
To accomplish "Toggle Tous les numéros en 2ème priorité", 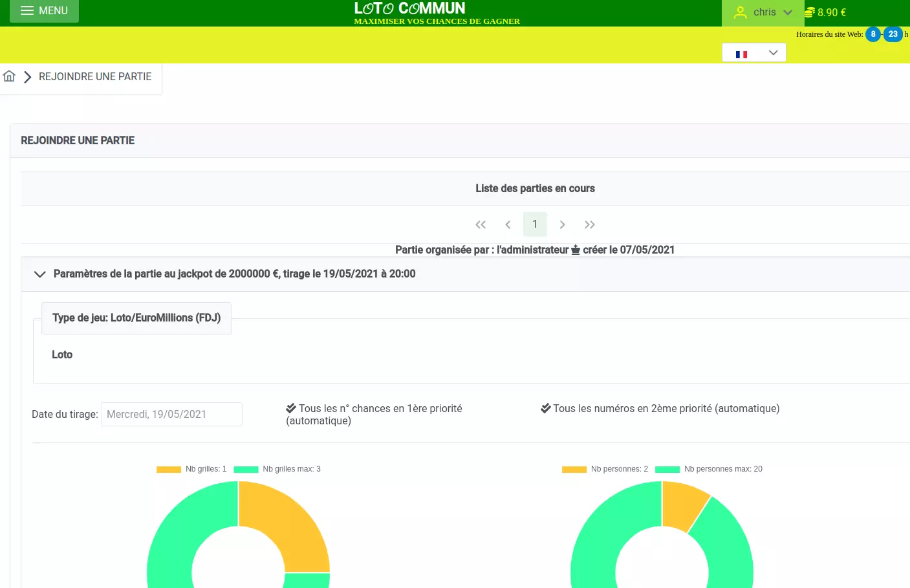I will [660, 408].
